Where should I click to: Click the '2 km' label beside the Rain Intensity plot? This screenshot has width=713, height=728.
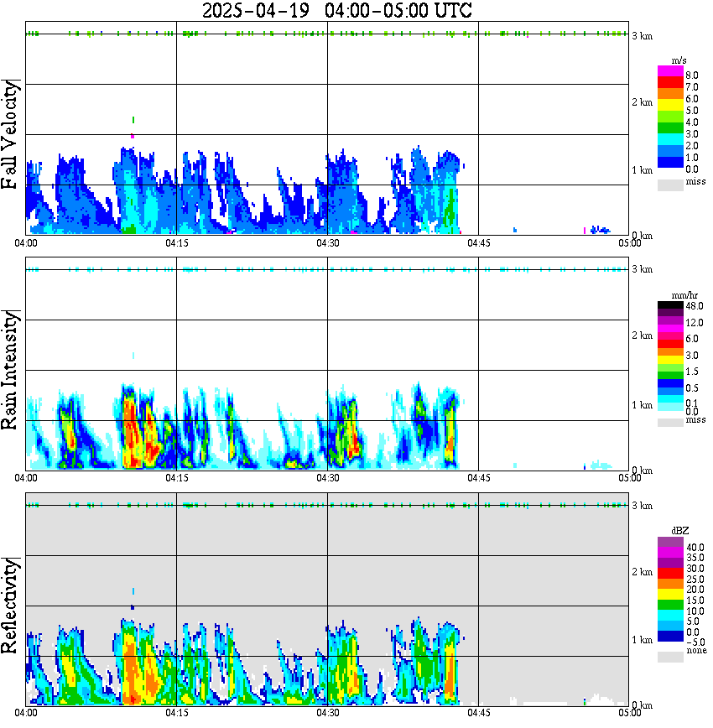tap(643, 335)
